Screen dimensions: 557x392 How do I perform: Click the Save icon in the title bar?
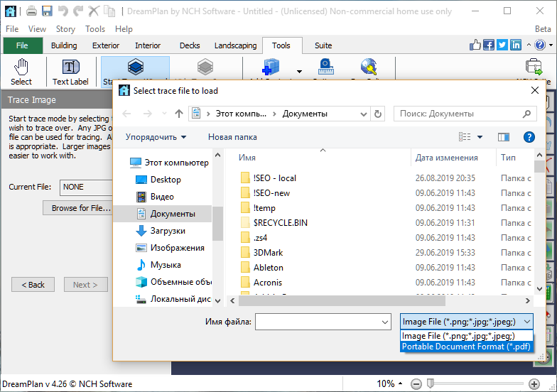point(47,11)
